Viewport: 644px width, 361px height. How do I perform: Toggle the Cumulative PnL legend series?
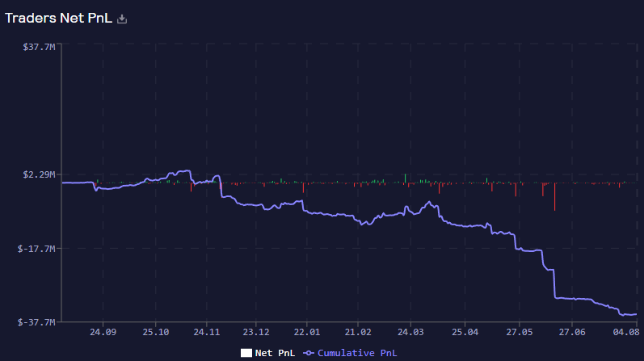[x=350, y=353]
